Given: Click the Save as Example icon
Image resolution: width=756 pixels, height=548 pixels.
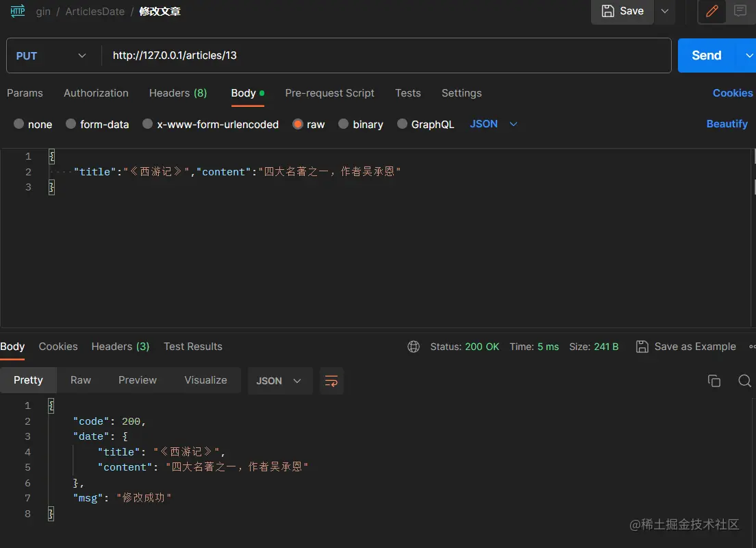Looking at the screenshot, I should pyautogui.click(x=642, y=347).
